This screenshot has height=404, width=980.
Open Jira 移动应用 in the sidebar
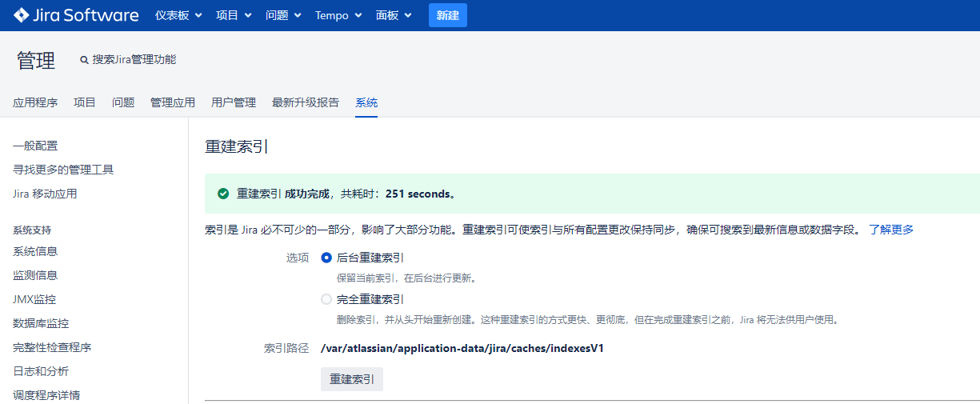point(45,194)
